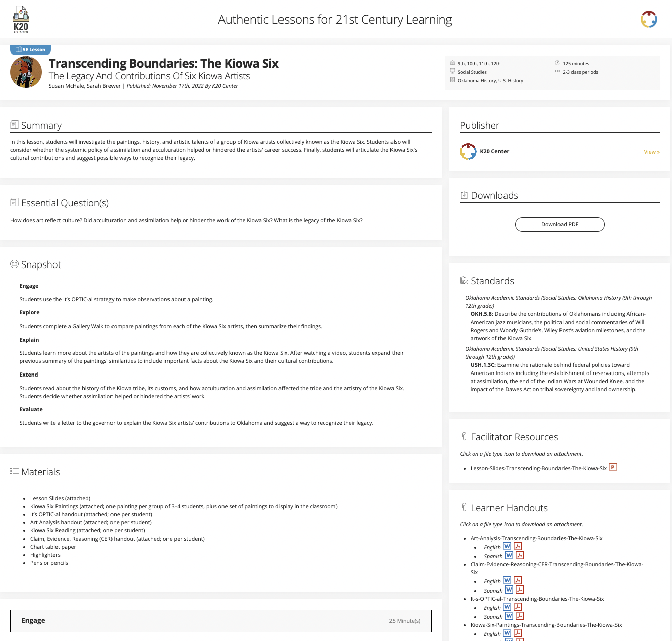Click the K20 Learn logo
The image size is (672, 641).
(21, 20)
